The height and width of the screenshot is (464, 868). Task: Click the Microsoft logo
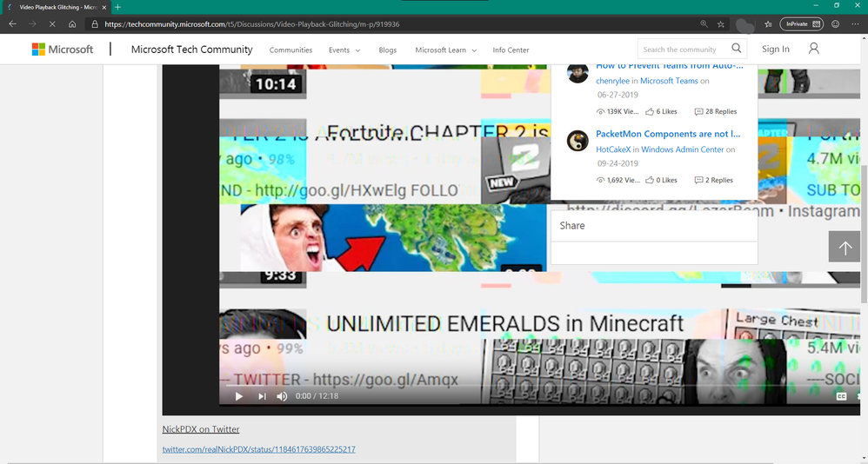point(63,50)
